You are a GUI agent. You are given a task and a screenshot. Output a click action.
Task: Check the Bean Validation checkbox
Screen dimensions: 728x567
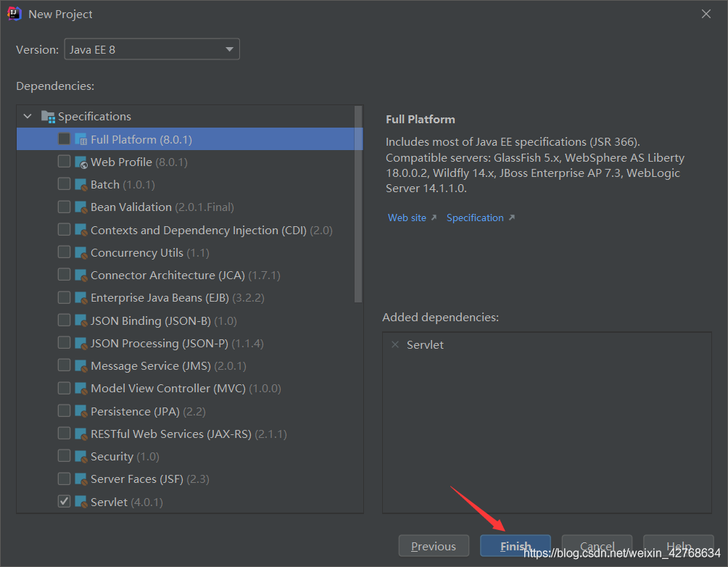[x=64, y=207]
